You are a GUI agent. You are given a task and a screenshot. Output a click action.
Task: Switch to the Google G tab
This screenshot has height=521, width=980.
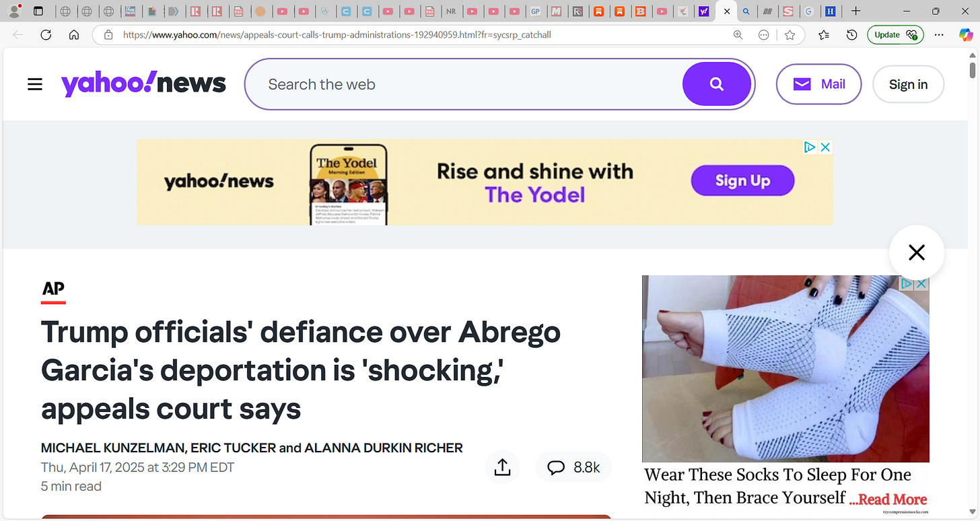click(808, 11)
